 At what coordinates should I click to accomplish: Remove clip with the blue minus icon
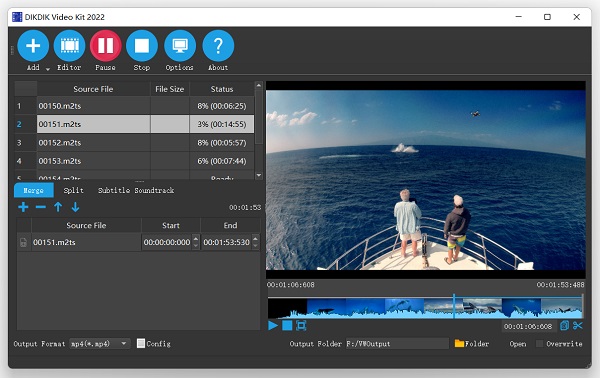click(x=41, y=207)
